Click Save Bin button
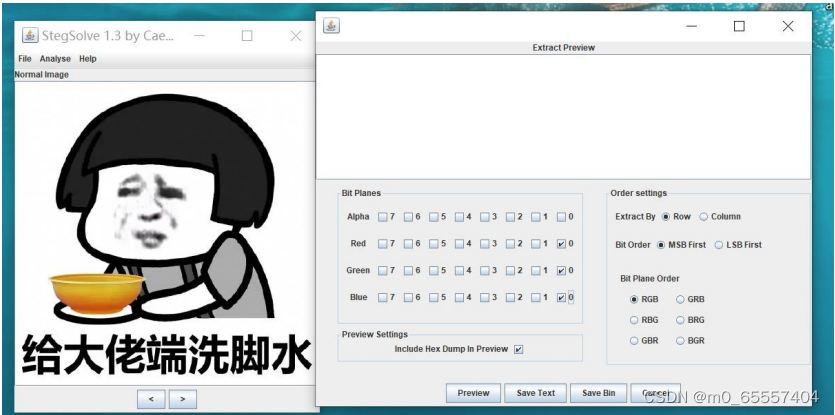The height and width of the screenshot is (415, 835). 599,393
